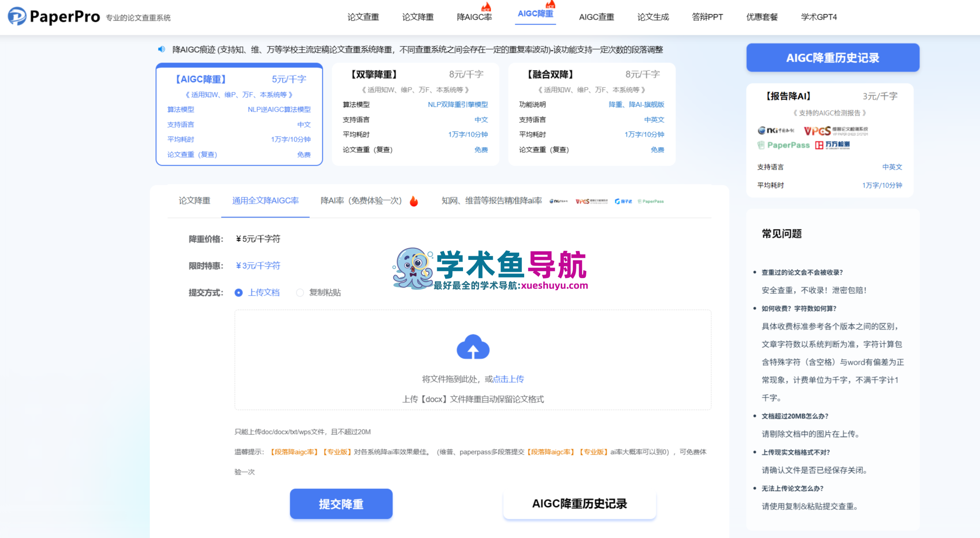Click the blue AIGC降重历史记录 button at top right
Viewport: 980px width, 538px height.
[x=833, y=58]
